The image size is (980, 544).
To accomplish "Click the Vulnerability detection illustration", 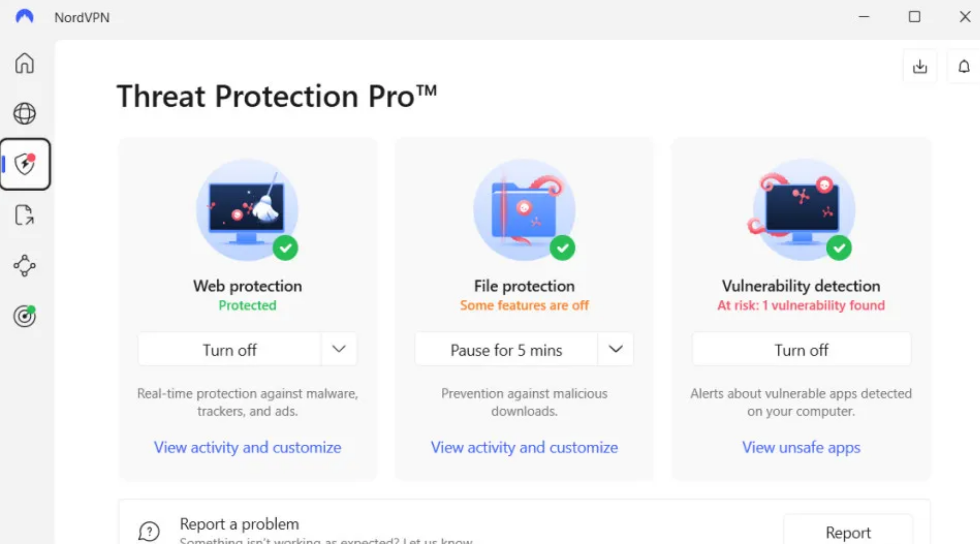I will [801, 210].
